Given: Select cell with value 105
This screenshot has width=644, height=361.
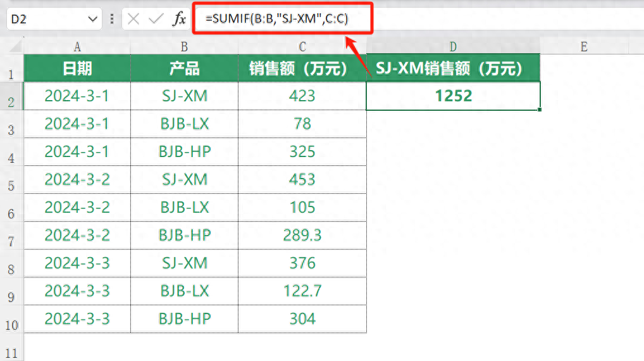Looking at the screenshot, I should 302,208.
